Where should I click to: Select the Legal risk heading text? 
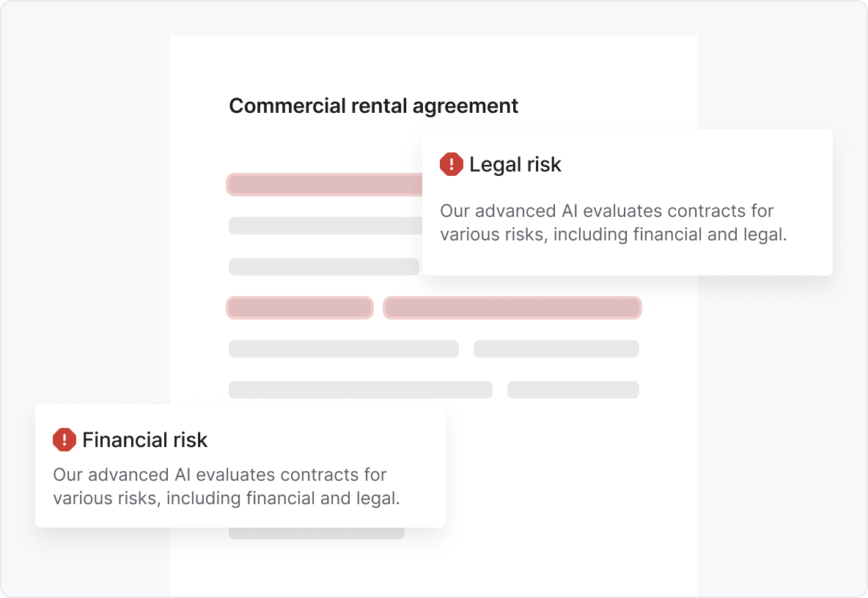(515, 164)
